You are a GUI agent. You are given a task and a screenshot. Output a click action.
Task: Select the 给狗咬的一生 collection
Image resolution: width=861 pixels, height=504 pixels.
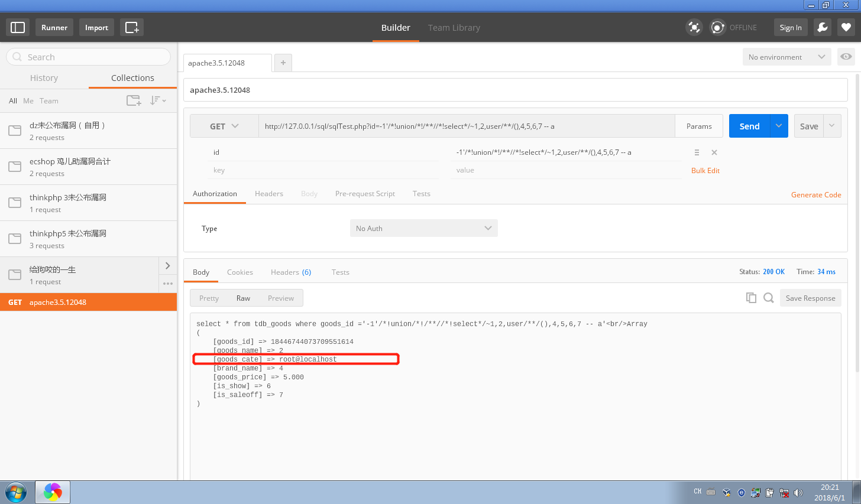(79, 275)
